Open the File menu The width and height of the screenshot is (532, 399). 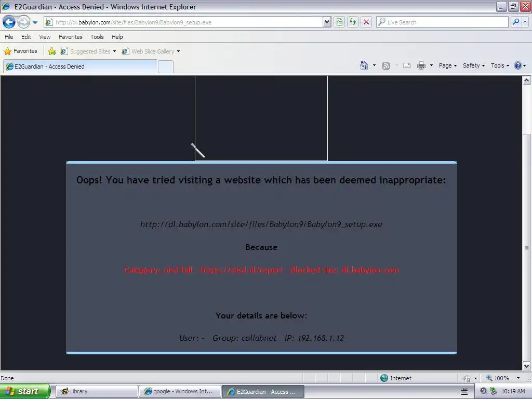pos(9,37)
